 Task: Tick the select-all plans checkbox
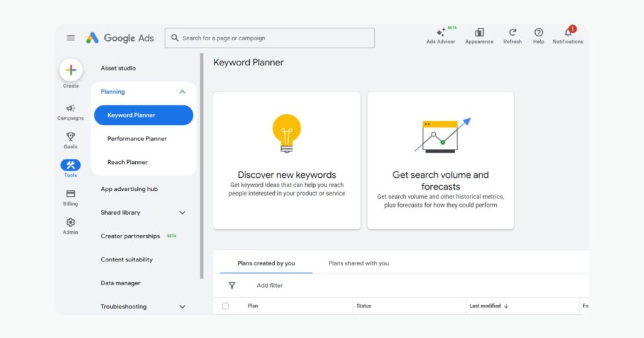click(226, 306)
